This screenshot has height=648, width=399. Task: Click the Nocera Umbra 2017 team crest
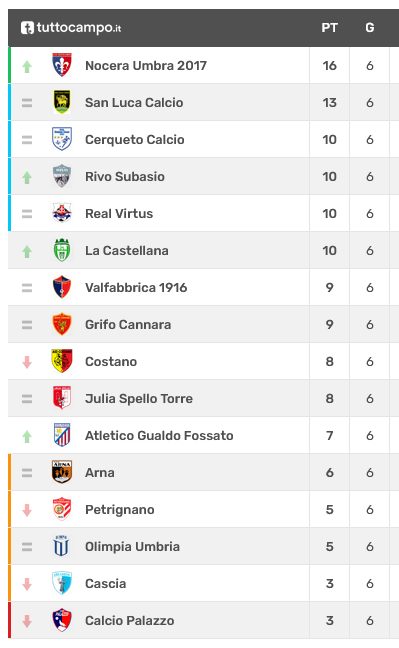[62, 65]
